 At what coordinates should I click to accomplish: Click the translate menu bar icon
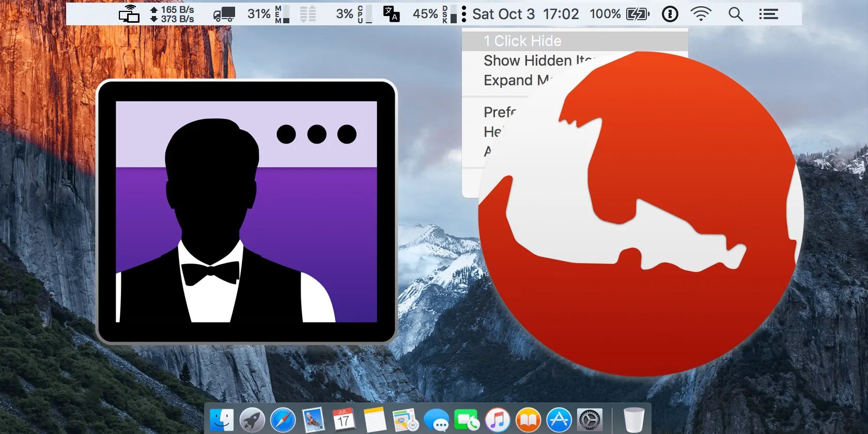pyautogui.click(x=391, y=14)
